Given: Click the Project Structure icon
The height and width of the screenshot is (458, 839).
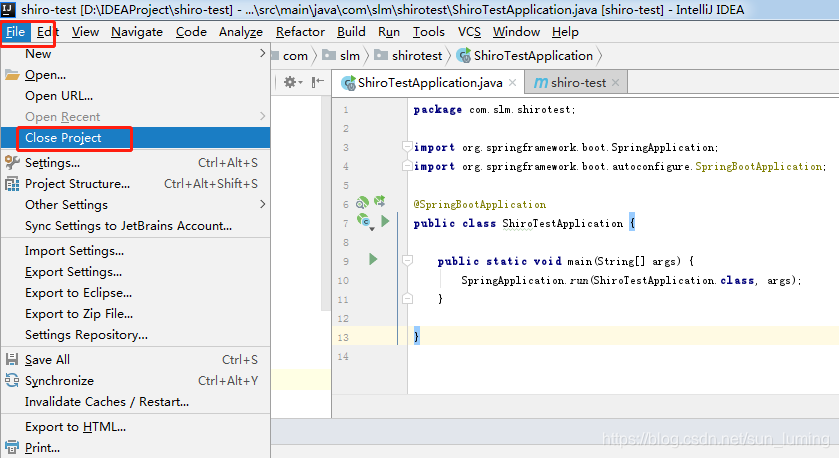Looking at the screenshot, I should tap(12, 184).
